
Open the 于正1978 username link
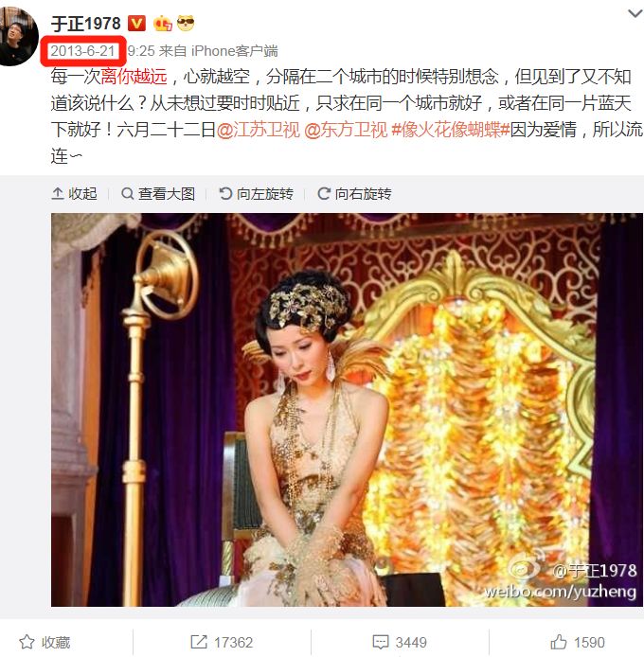[x=86, y=24]
